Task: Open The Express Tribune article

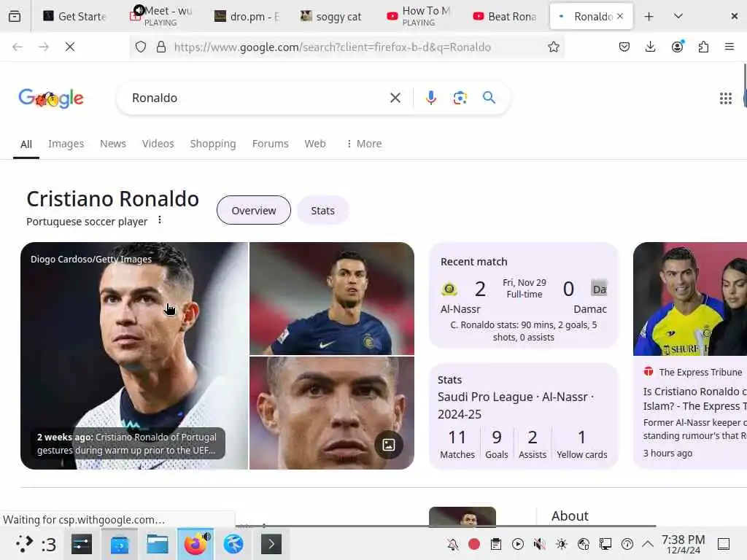Action: 690,356
